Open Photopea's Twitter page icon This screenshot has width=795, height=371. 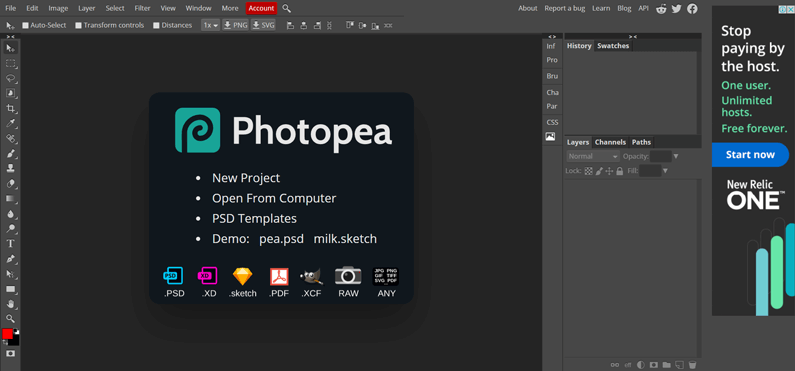(676, 9)
